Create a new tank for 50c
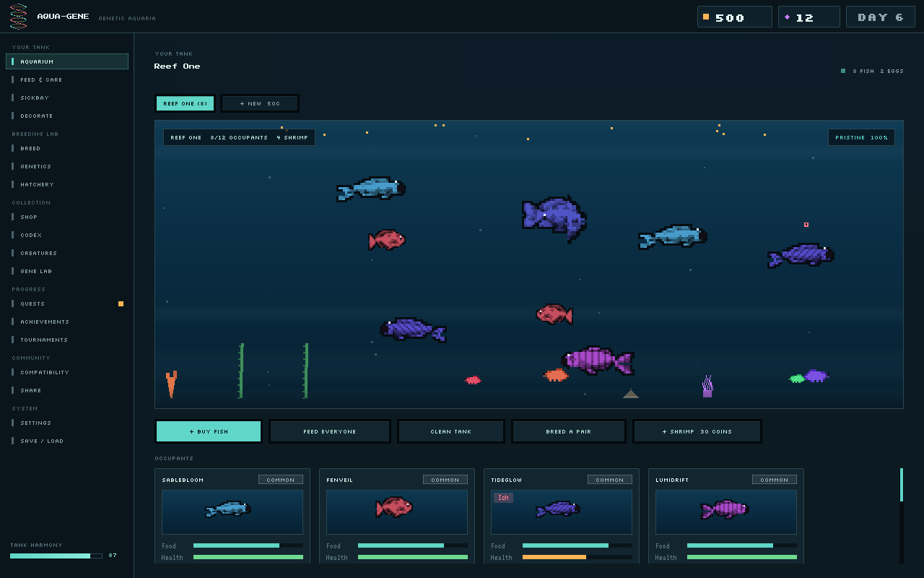 coord(260,103)
